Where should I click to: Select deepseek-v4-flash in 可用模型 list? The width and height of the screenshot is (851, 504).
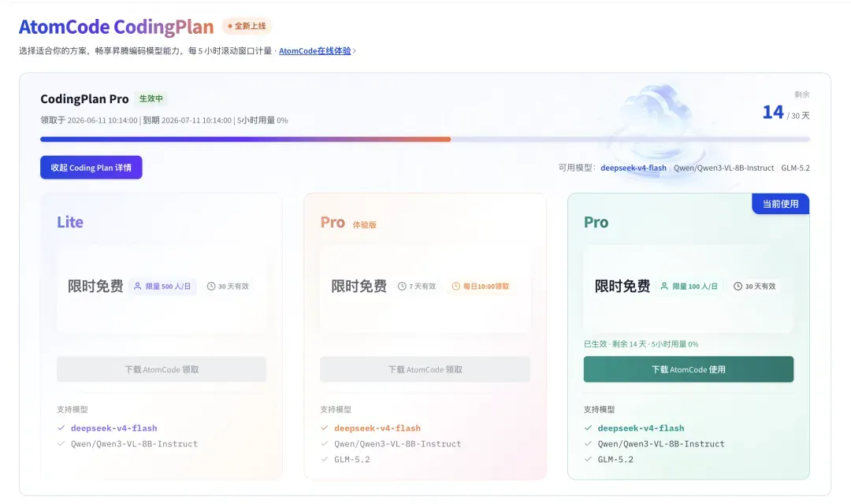tap(634, 168)
